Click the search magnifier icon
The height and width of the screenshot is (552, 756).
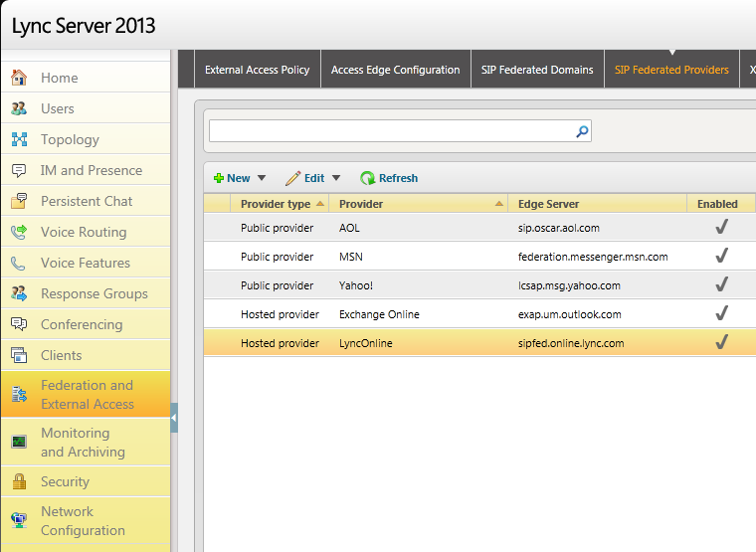click(x=582, y=131)
